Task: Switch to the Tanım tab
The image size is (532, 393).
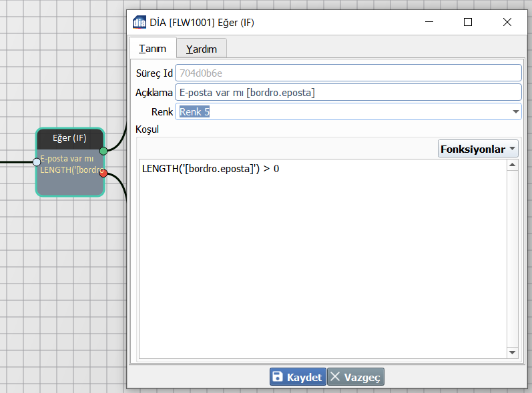Action: pos(152,49)
